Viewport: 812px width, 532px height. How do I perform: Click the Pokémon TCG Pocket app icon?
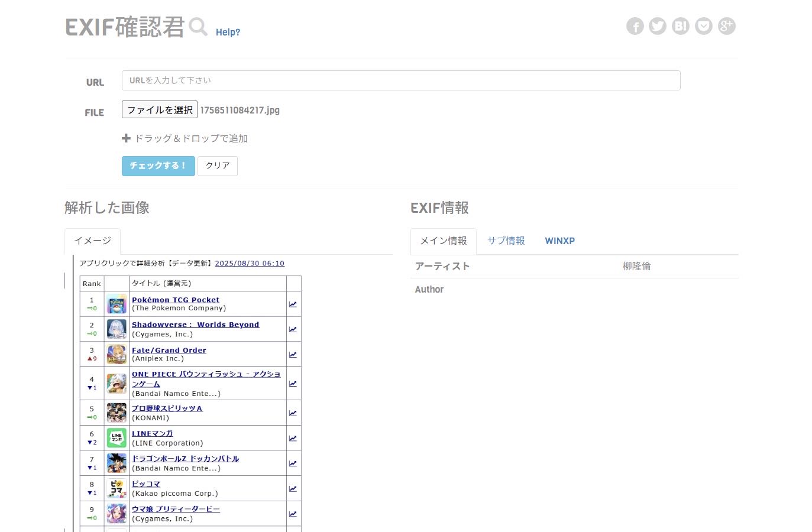117,304
